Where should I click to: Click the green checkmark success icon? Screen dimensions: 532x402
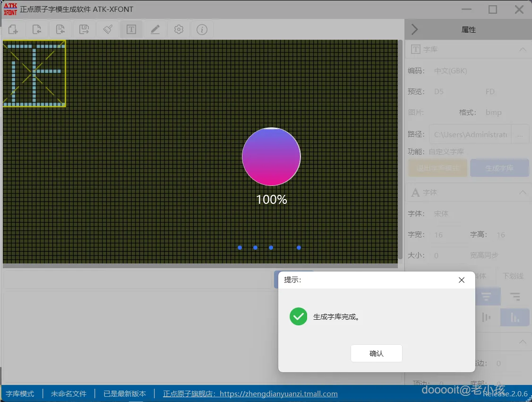click(x=299, y=316)
